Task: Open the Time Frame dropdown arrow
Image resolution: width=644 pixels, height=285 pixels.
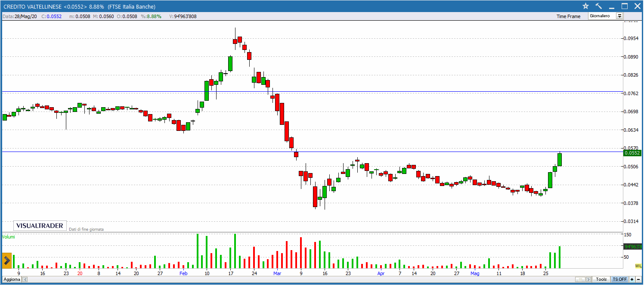Action: (x=619, y=16)
